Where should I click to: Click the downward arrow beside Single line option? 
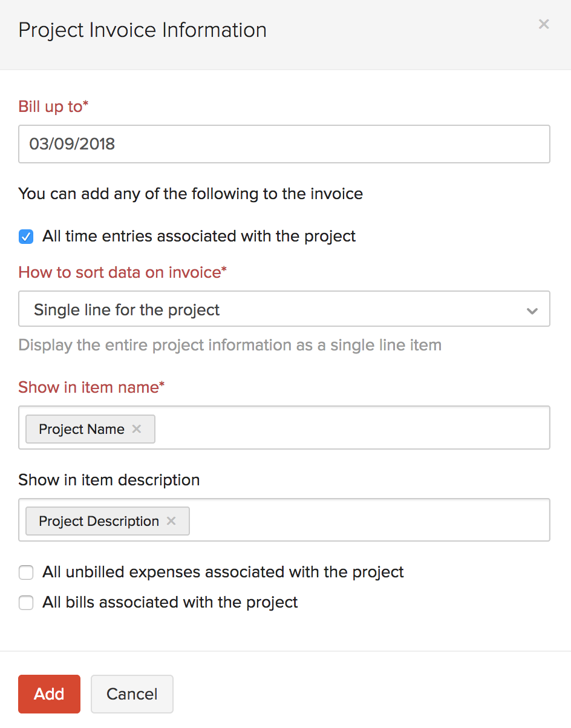tap(532, 310)
